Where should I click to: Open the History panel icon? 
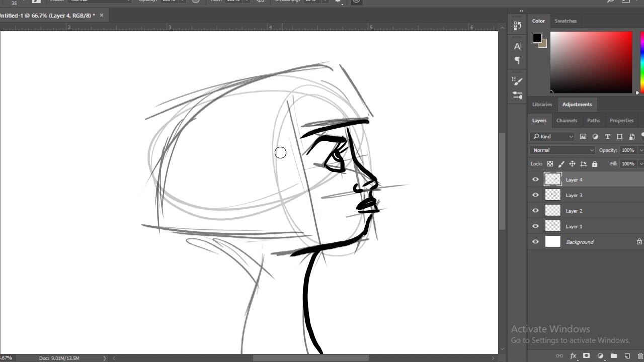click(x=517, y=26)
